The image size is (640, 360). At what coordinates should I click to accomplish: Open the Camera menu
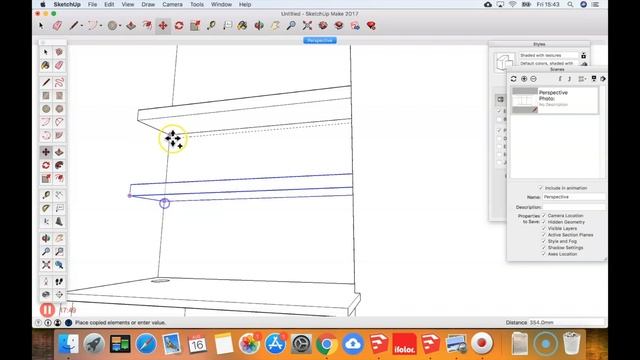tap(172, 4)
